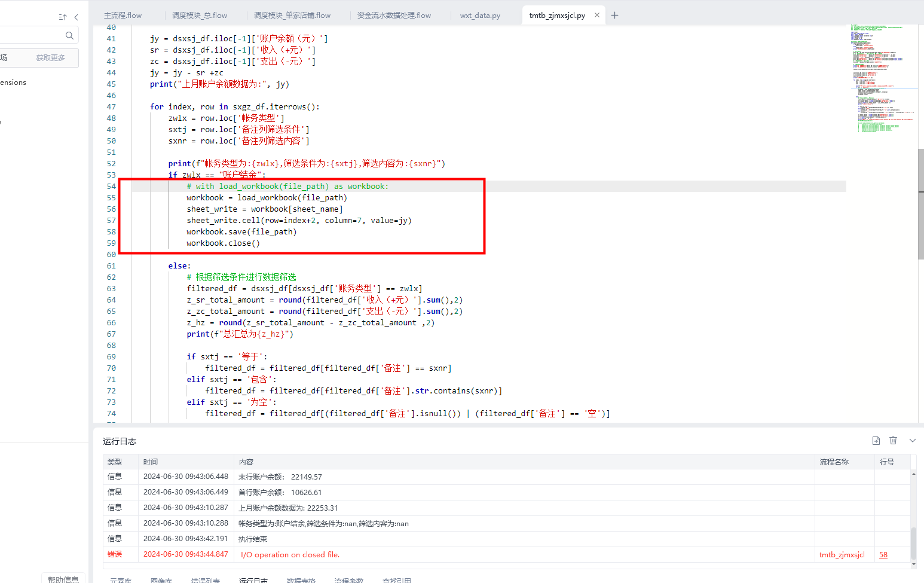The width and height of the screenshot is (924, 583).
Task: Clear the run log with the trash icon
Action: click(893, 441)
